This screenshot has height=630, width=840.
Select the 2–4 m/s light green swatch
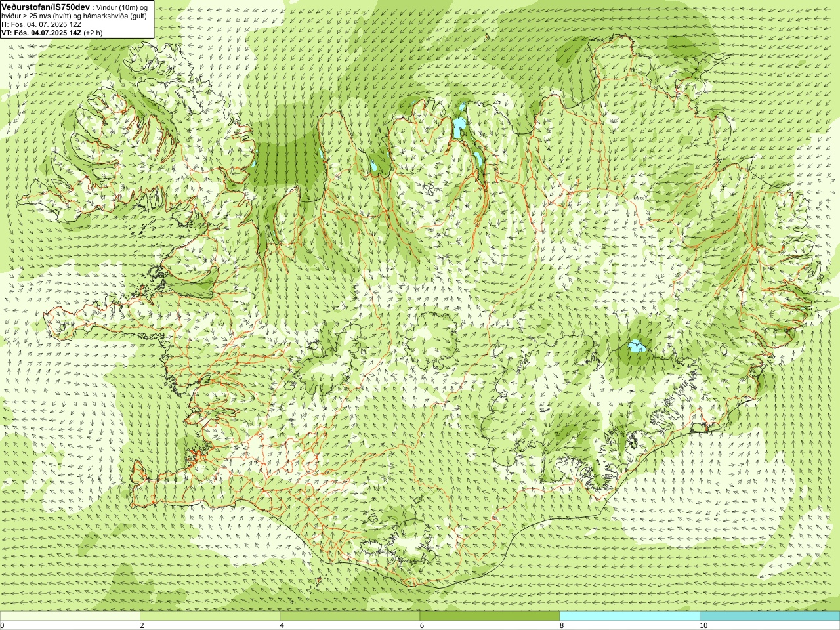210,616
